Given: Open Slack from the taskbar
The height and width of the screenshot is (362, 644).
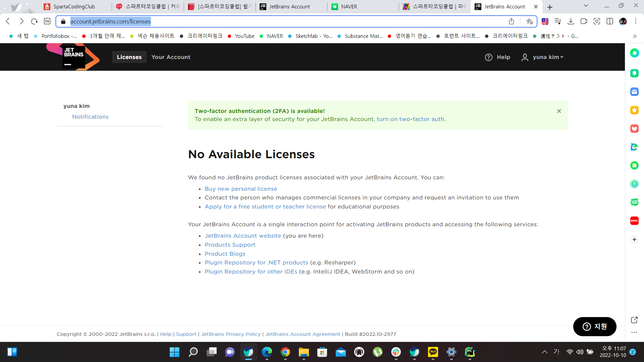Looking at the screenshot, I should [x=396, y=352].
